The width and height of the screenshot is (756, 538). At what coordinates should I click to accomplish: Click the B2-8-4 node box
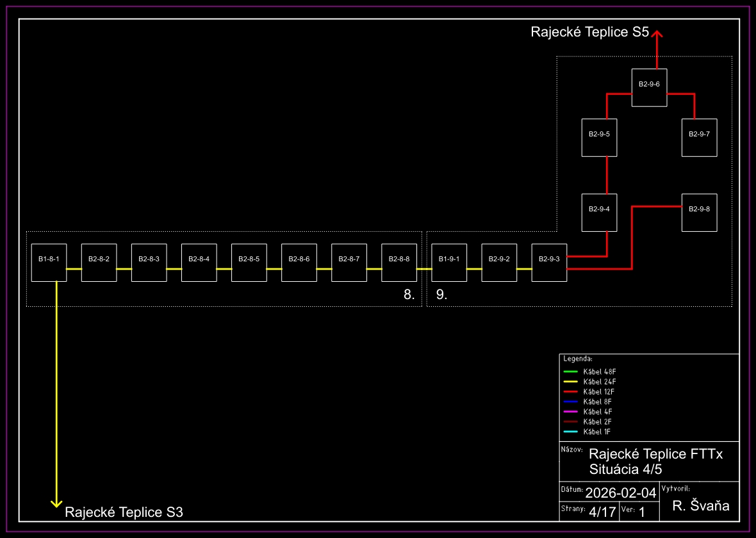(x=199, y=263)
